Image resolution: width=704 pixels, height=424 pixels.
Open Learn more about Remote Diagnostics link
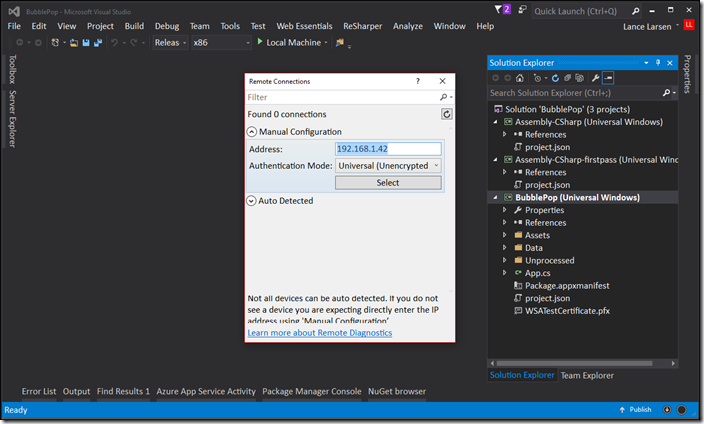pyautogui.click(x=320, y=333)
